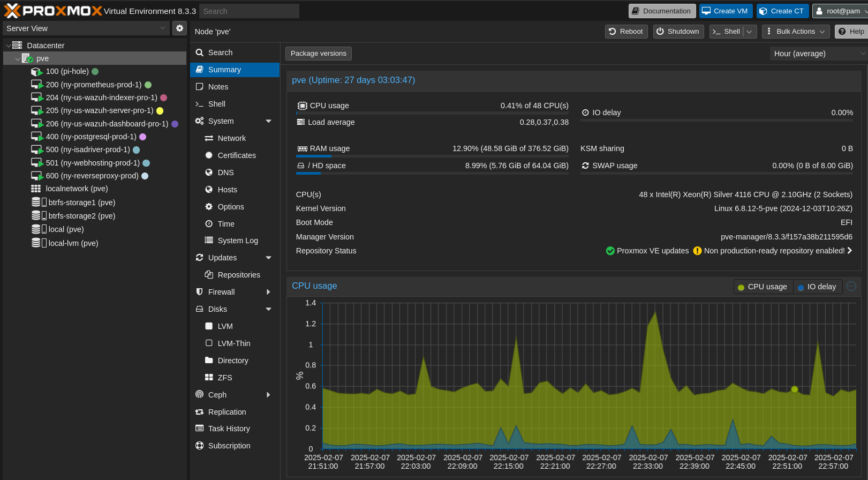This screenshot has height=480, width=868.
Task: Click the localnetwork (pve) SDN grid icon
Action: (36, 189)
